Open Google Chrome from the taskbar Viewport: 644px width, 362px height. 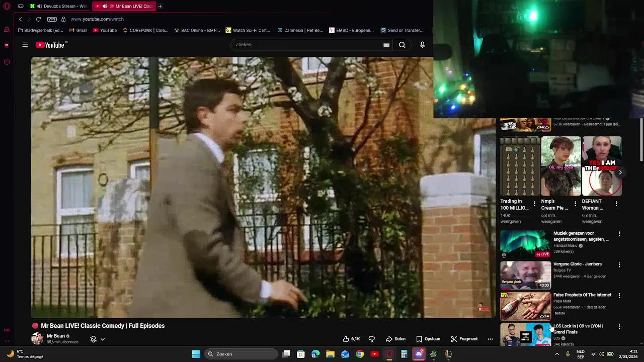point(360,354)
